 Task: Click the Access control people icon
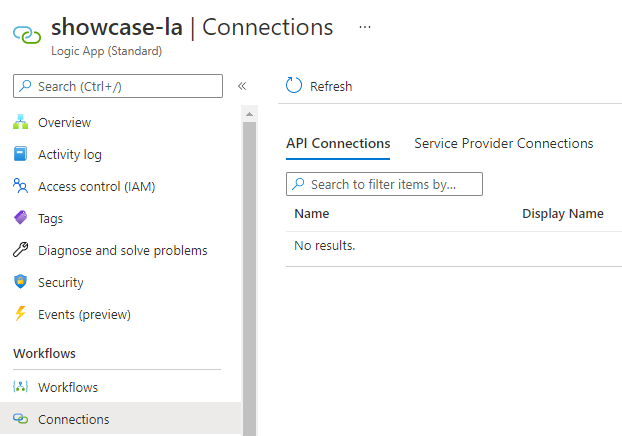tap(20, 186)
